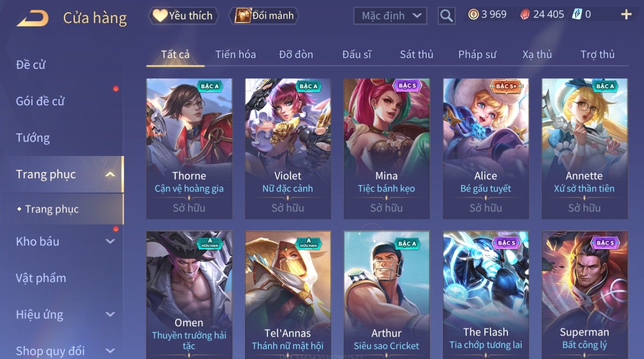Open the Gói đề cử category
This screenshot has height=359, width=644.
click(x=40, y=102)
